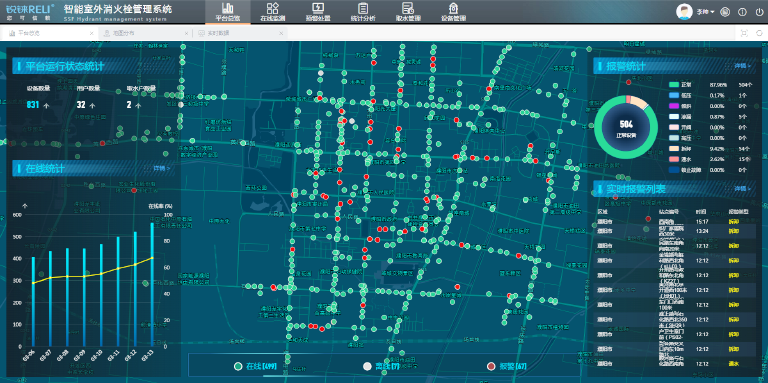Open the 取水管理 navigation icon
This screenshot has width=768, height=383.
408,8
